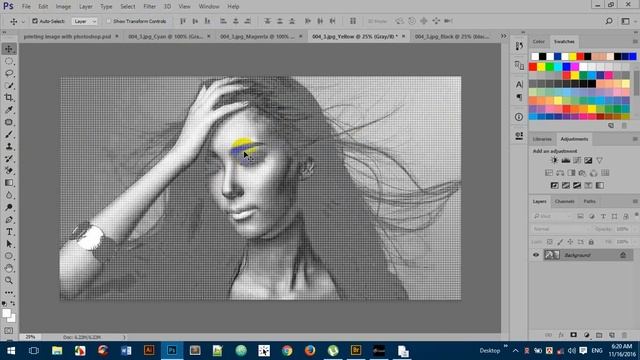Select the Crop tool
The image size is (640, 360).
click(9, 98)
